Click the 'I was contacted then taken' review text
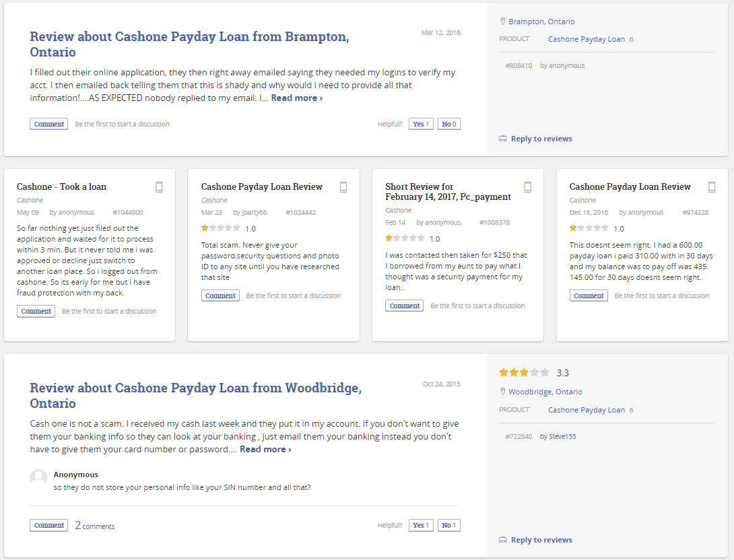The image size is (734, 560). pos(456,271)
